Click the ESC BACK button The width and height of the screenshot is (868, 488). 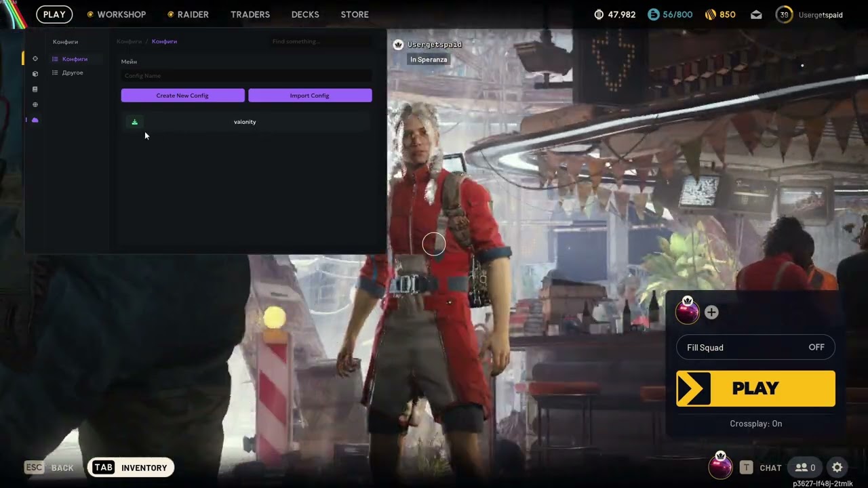click(49, 468)
